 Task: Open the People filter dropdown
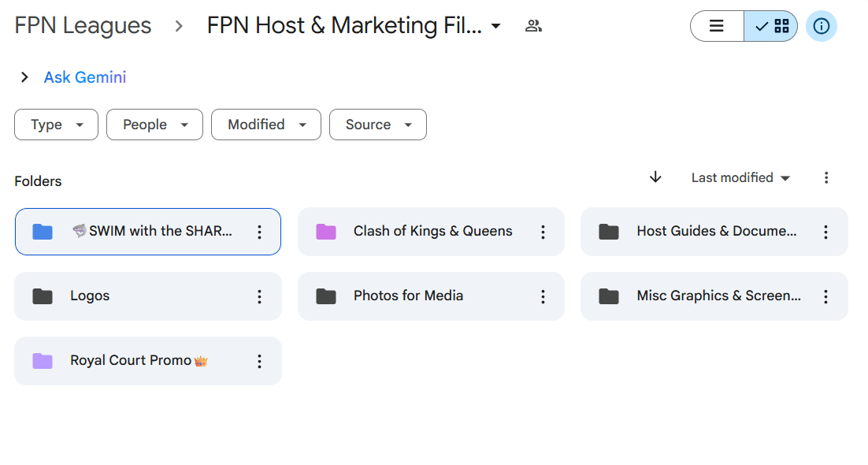pos(154,125)
